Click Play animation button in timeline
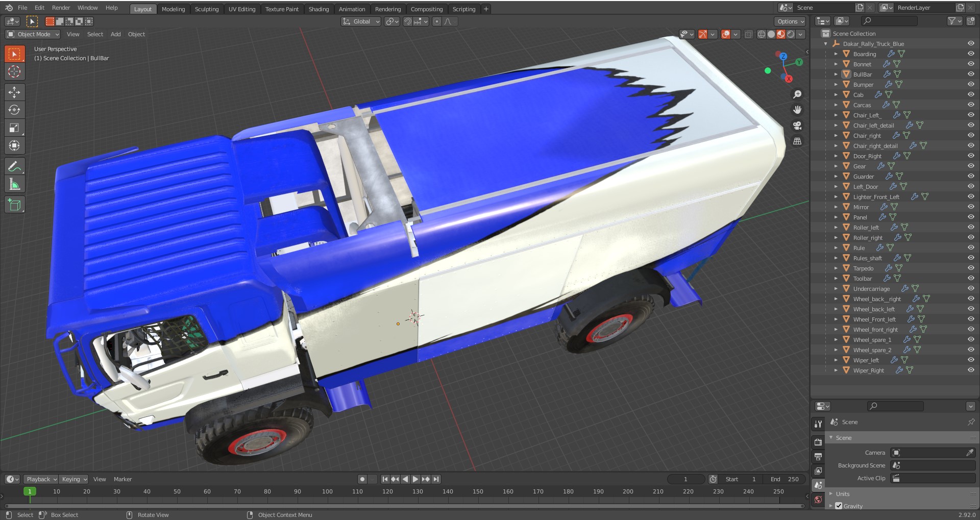The width and height of the screenshot is (980, 520). (x=415, y=479)
